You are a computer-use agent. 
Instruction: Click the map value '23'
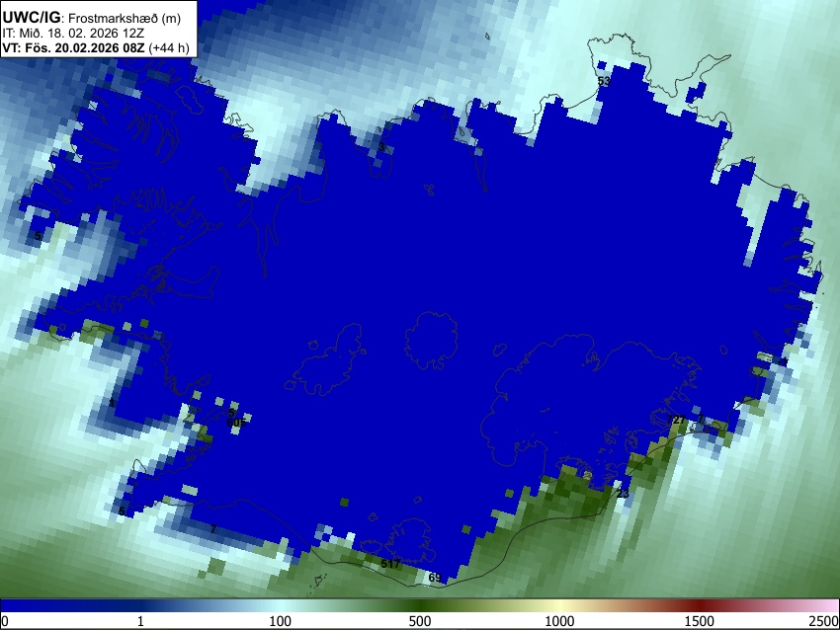coord(623,494)
